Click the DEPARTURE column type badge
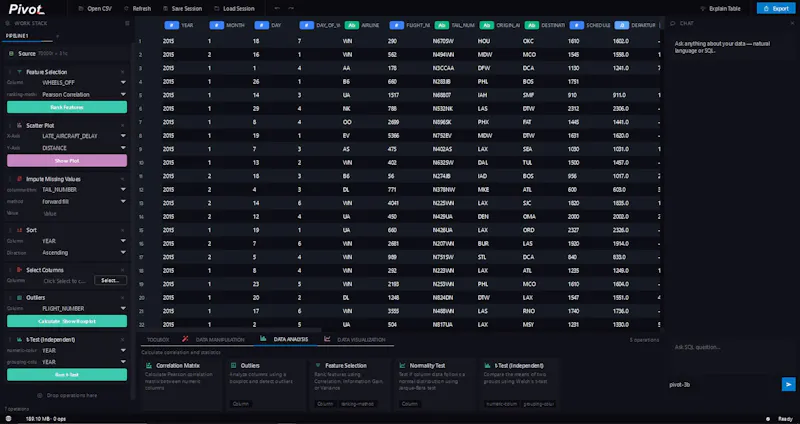This screenshot has width=800, height=424. pyautogui.click(x=621, y=25)
